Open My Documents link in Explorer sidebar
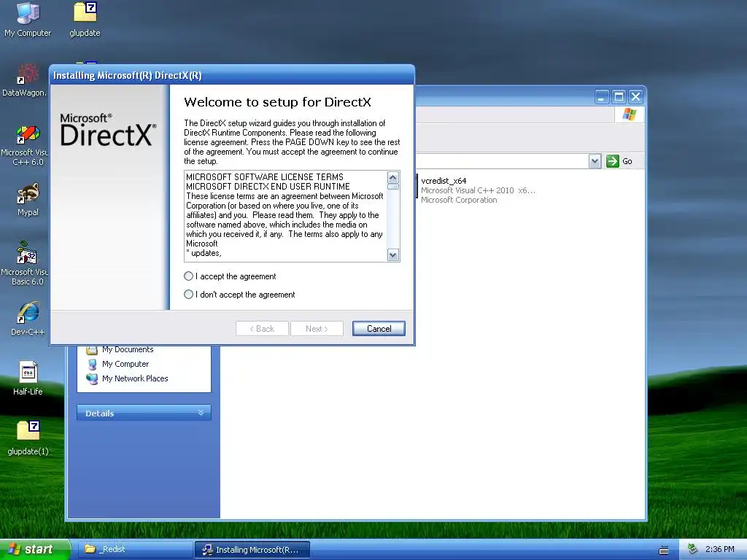The height and width of the screenshot is (560, 747). (127, 349)
